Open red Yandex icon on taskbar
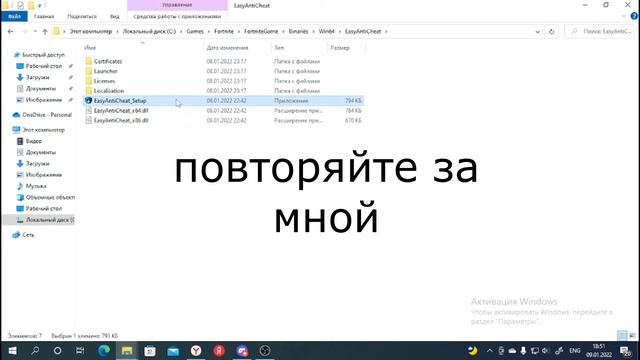The height and width of the screenshot is (360, 640). click(219, 351)
